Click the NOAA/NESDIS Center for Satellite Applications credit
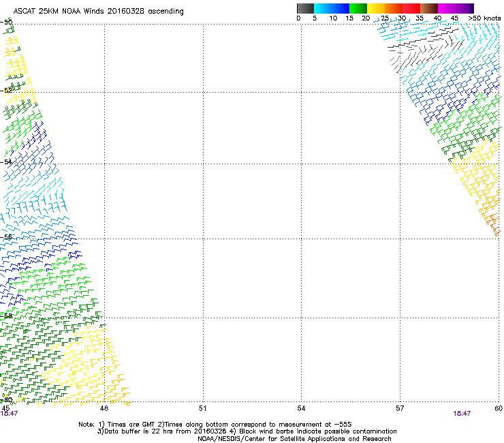Viewport: 504px width, 443px height. [294, 439]
